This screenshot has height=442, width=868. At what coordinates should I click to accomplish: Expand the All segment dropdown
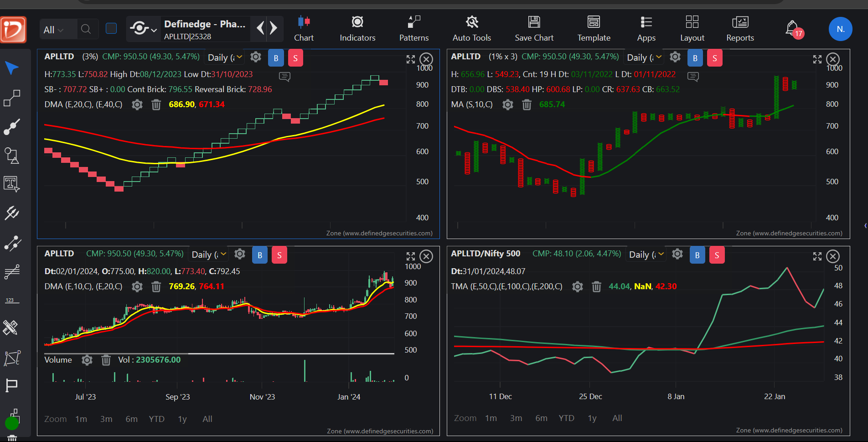pyautogui.click(x=53, y=30)
